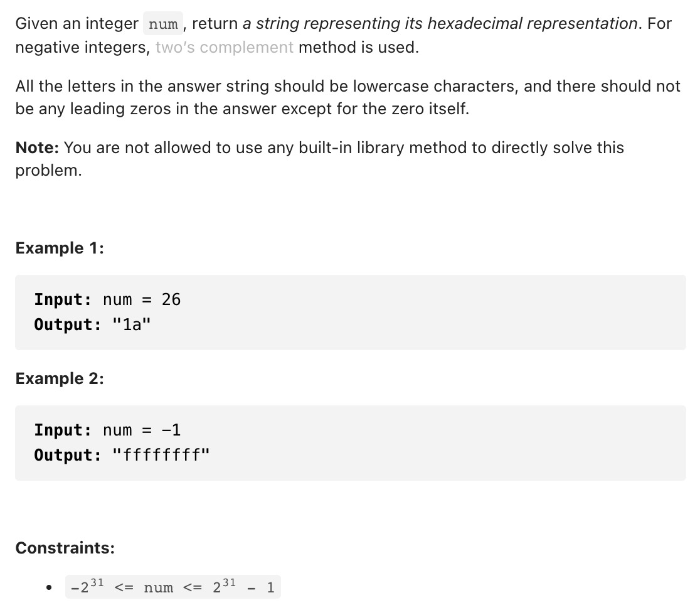Click the lowercase characters sentence
Viewport: 700px width, 615px height.
pos(347,97)
